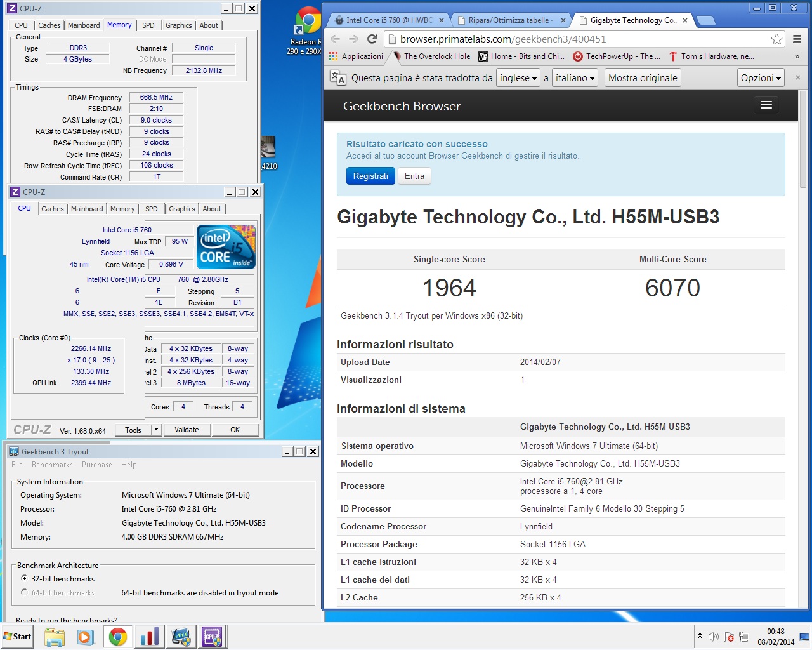Close the Intel Core i5 760 HWBOT tab
Image resolution: width=812 pixels, height=650 pixels.
point(441,20)
